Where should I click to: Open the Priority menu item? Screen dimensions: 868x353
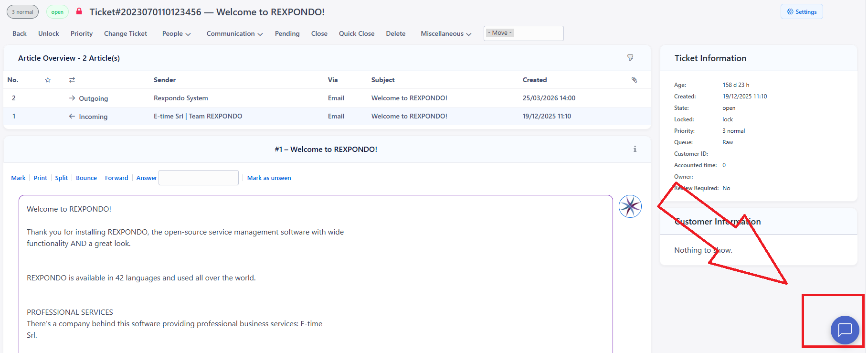82,33
